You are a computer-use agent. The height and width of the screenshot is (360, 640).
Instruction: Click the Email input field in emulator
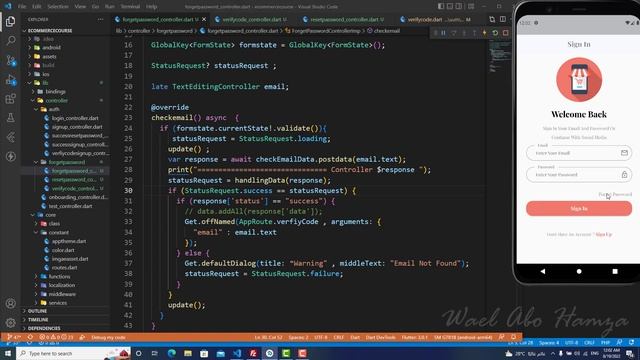[579, 153]
